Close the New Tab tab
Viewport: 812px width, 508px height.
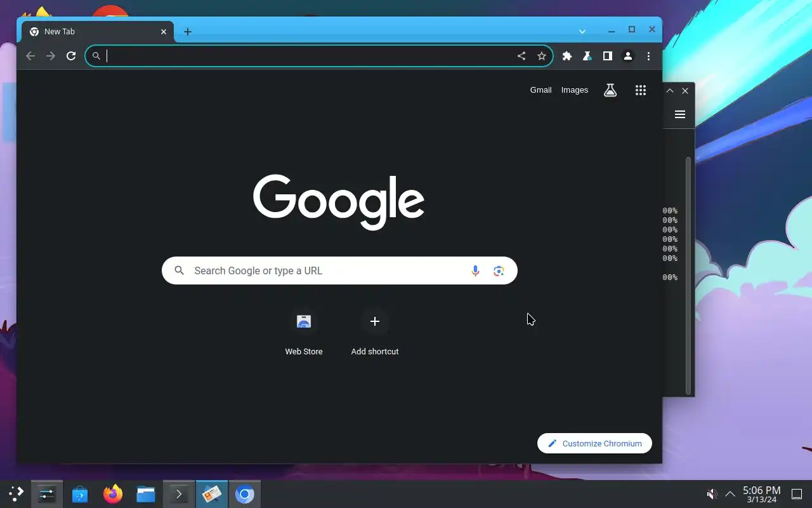(164, 32)
